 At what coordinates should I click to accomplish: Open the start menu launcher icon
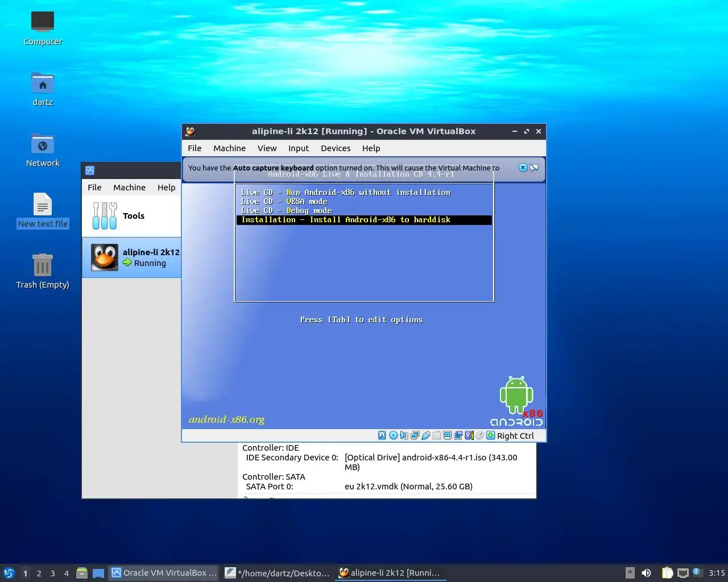[9, 573]
